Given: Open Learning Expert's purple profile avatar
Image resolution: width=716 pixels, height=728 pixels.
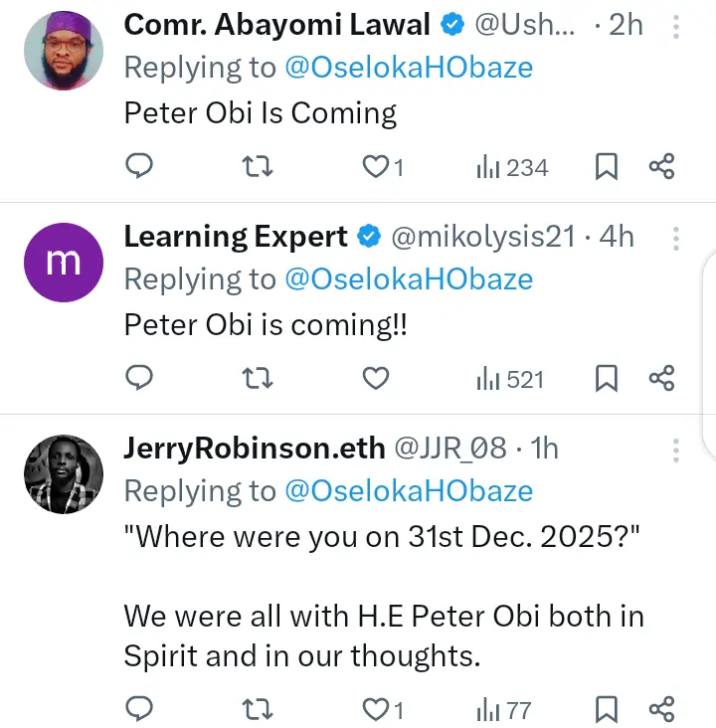Looking at the screenshot, I should tap(63, 262).
